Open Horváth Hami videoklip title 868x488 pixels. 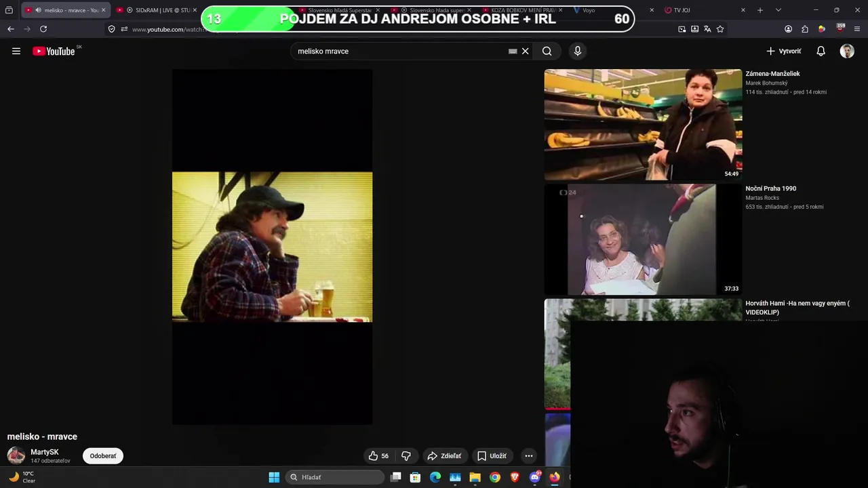coord(797,308)
